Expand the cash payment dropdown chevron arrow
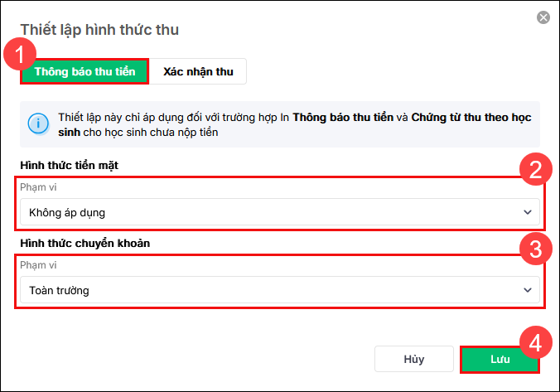This screenshot has height=392, width=560. pos(528,212)
